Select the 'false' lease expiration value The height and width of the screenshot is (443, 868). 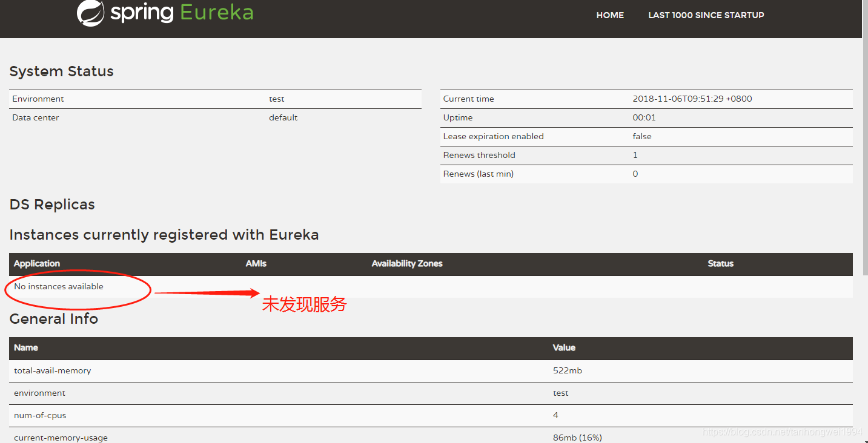(642, 136)
